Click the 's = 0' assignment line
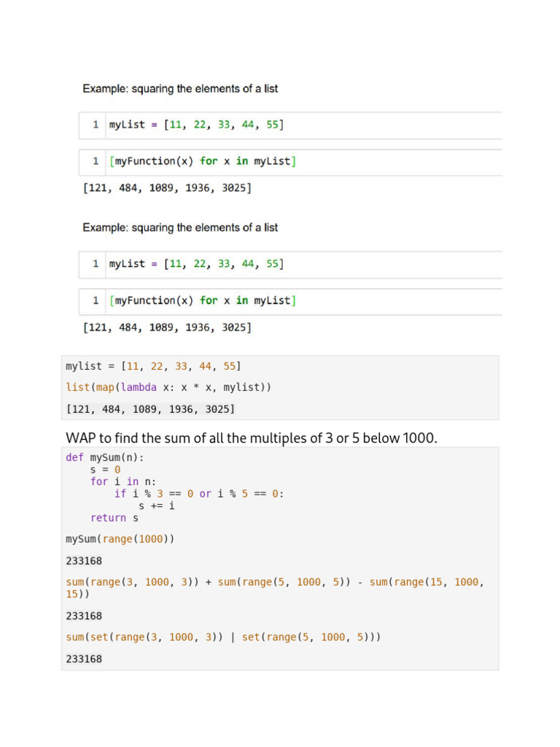The width and height of the screenshot is (560, 747). tap(105, 470)
